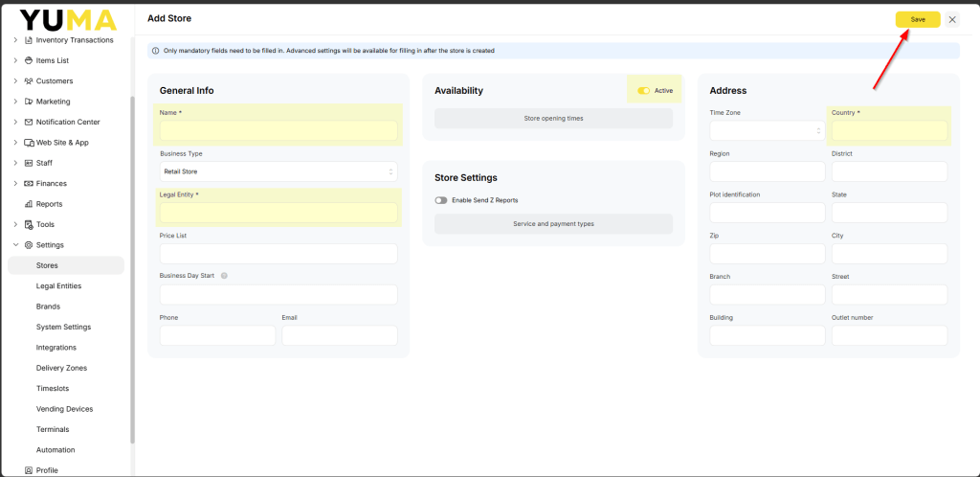Click Service and payment types button
The image size is (980, 477).
554,224
